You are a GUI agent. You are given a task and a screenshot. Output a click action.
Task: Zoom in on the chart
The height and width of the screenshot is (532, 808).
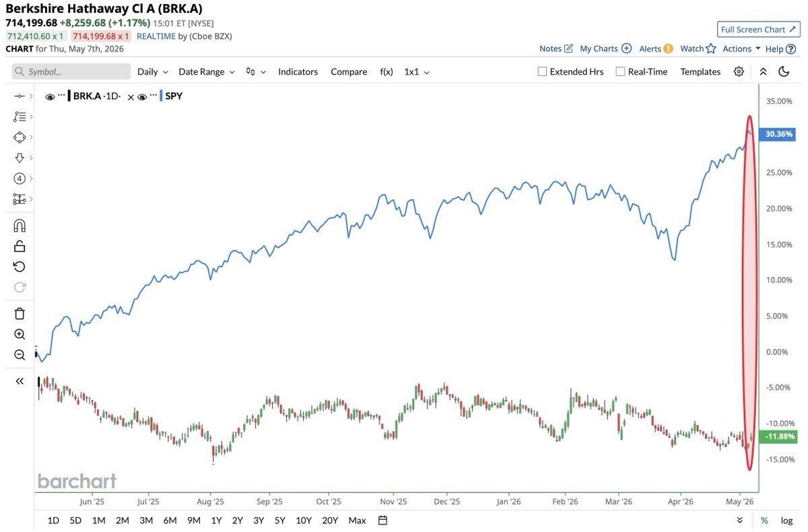20,334
